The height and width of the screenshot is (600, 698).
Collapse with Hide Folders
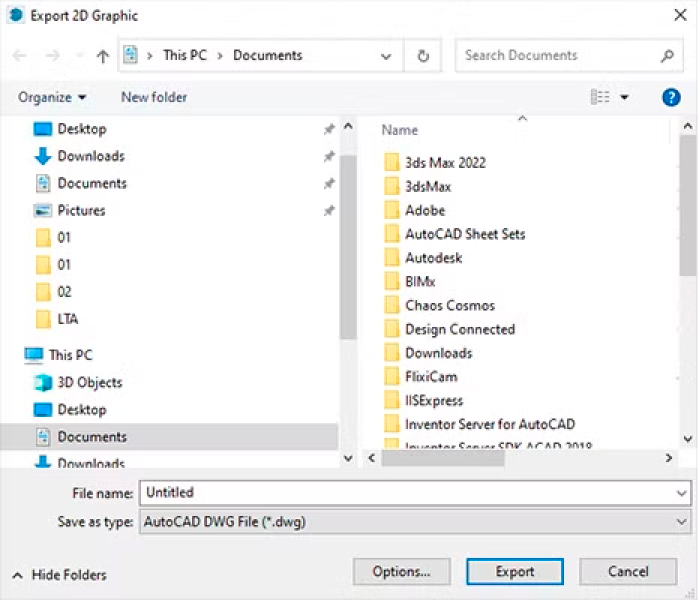(60, 575)
